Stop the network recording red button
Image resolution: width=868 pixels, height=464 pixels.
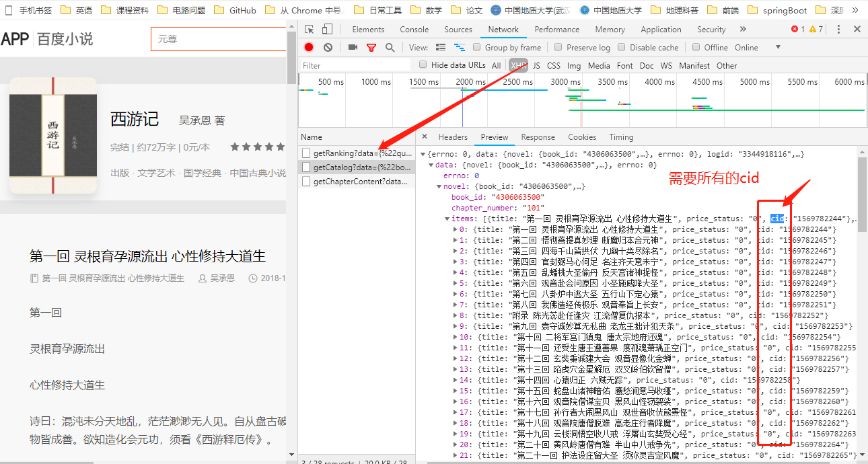310,47
